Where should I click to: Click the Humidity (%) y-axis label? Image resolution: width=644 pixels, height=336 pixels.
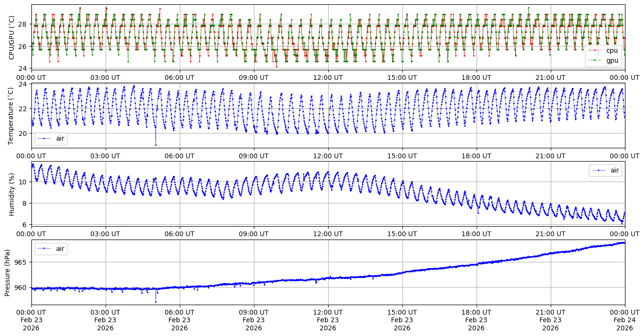pos(11,194)
